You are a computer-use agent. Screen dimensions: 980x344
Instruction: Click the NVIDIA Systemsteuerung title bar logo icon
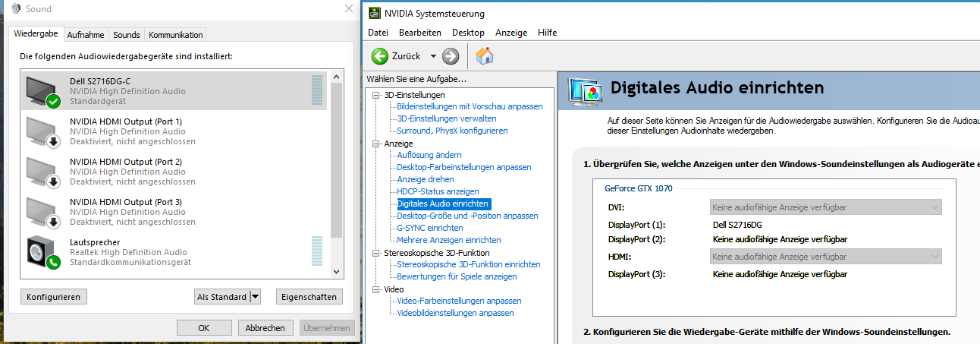374,13
